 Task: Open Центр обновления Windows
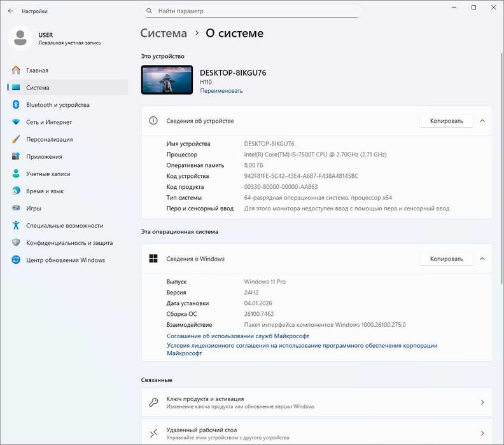pyautogui.click(x=68, y=260)
